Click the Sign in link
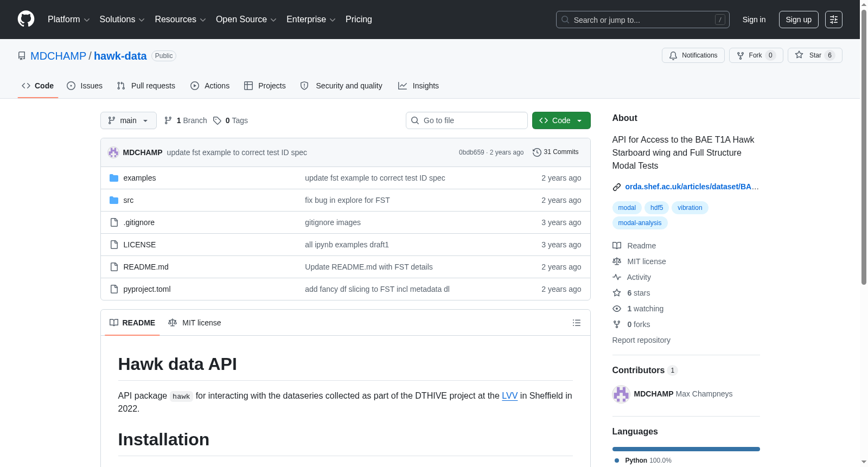 (754, 20)
